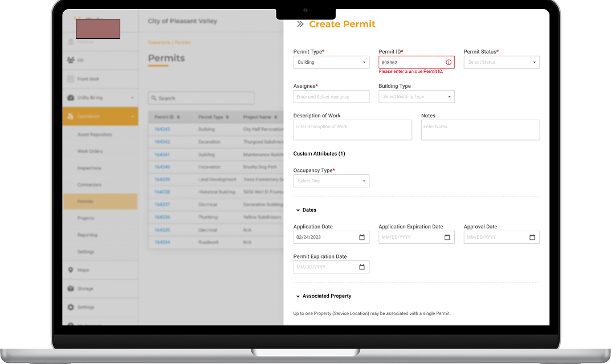Viewport: 611px width, 364px height.
Task: Click 'Plumbing' permit type cell
Action: point(207,217)
